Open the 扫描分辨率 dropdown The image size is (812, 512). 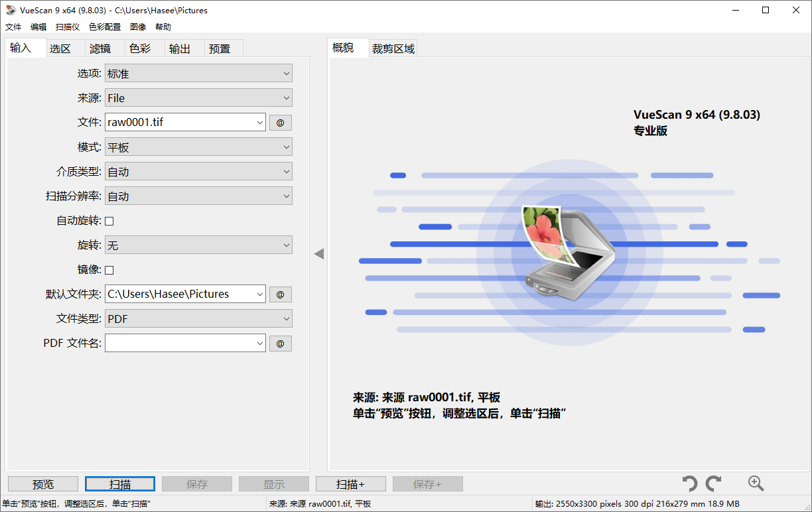click(198, 196)
